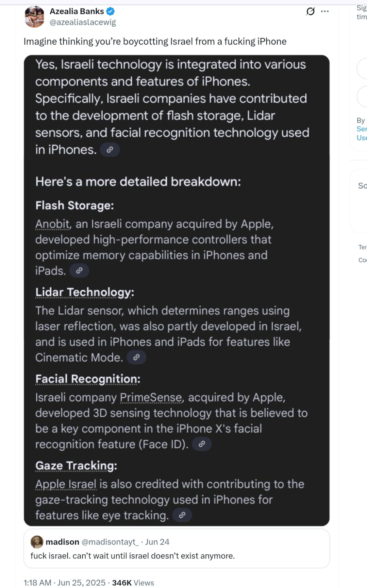Click the underlined Anobit term

(52, 224)
